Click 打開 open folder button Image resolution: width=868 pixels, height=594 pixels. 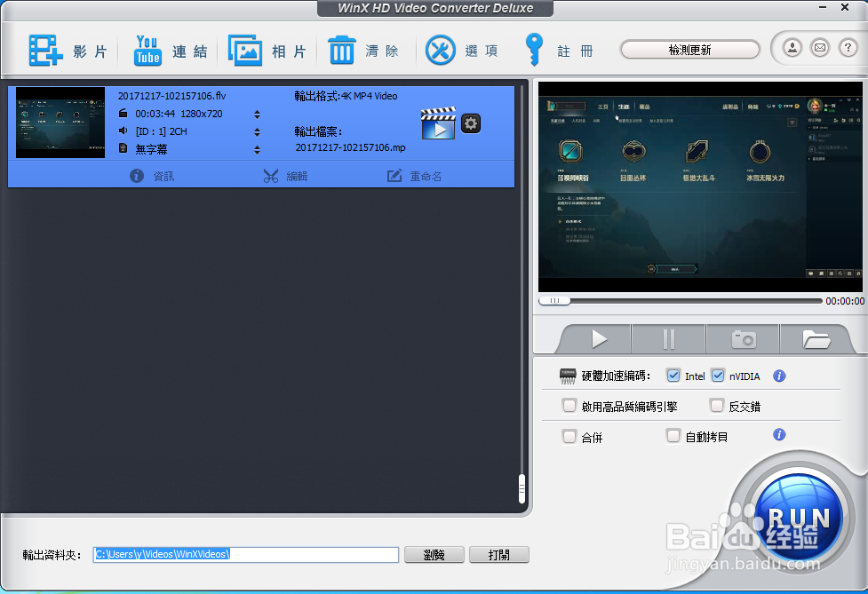tap(498, 555)
